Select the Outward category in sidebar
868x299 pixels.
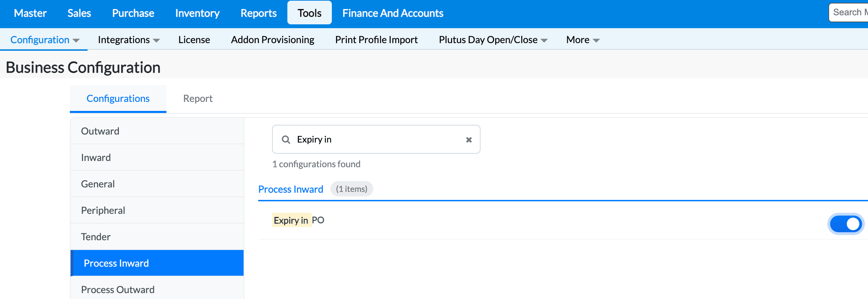100,131
